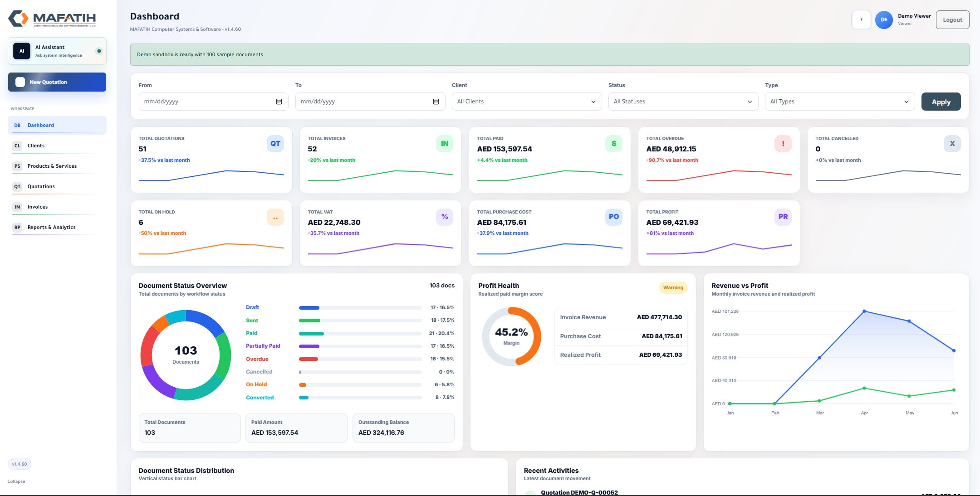Click the Partially Paid status progress bar
The width and height of the screenshot is (980, 496).
[x=360, y=346]
